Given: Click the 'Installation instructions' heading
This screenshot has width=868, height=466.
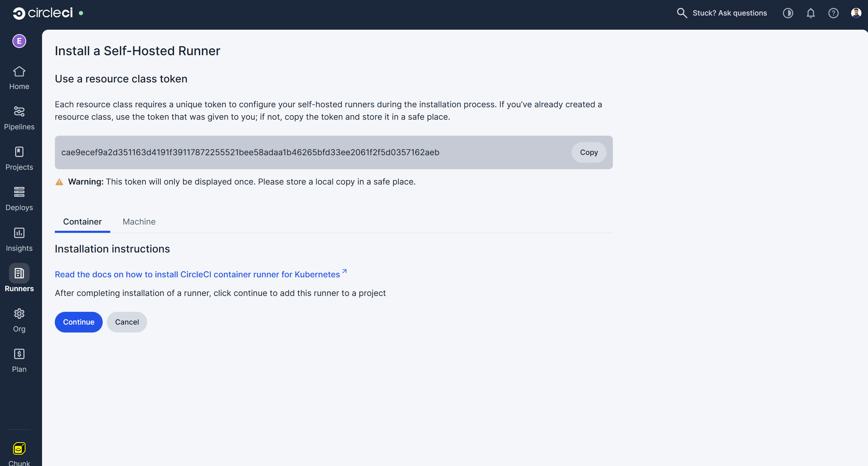Looking at the screenshot, I should click(x=112, y=249).
